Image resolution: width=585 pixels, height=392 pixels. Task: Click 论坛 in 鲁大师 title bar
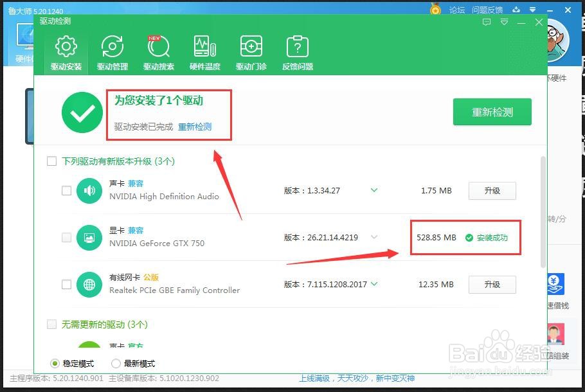tap(456, 10)
